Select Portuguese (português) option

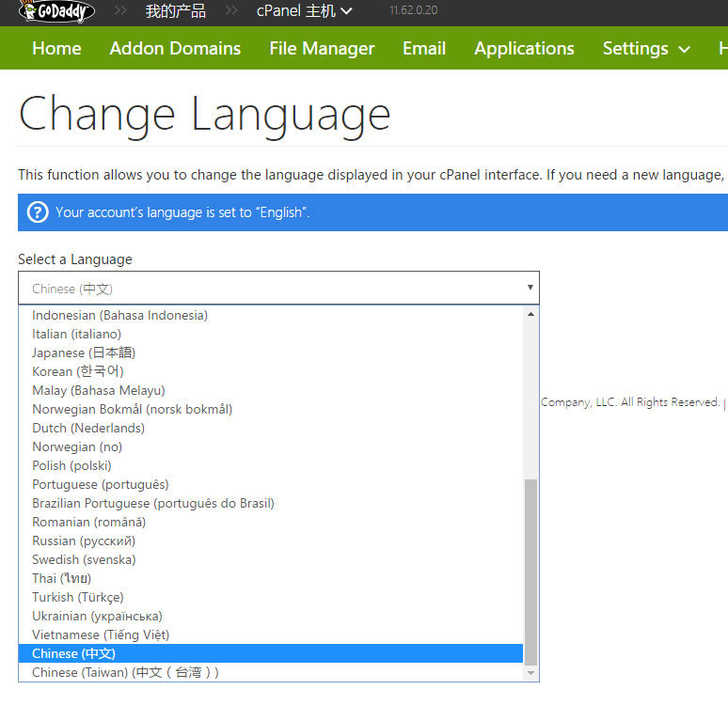[x=271, y=484]
